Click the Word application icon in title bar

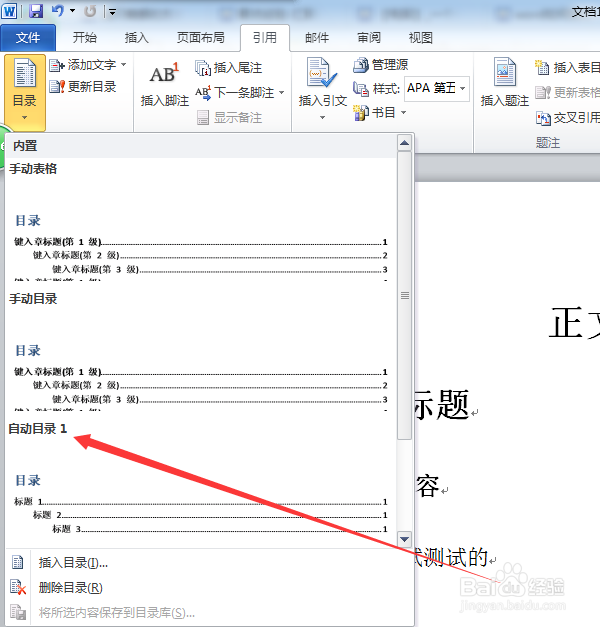click(x=9, y=10)
